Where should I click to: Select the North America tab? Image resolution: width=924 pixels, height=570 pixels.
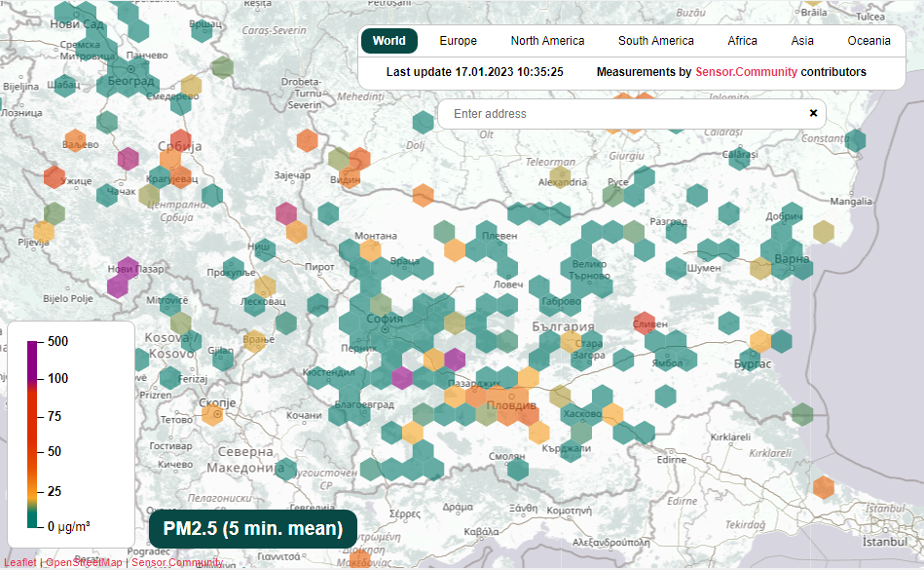[x=547, y=41]
